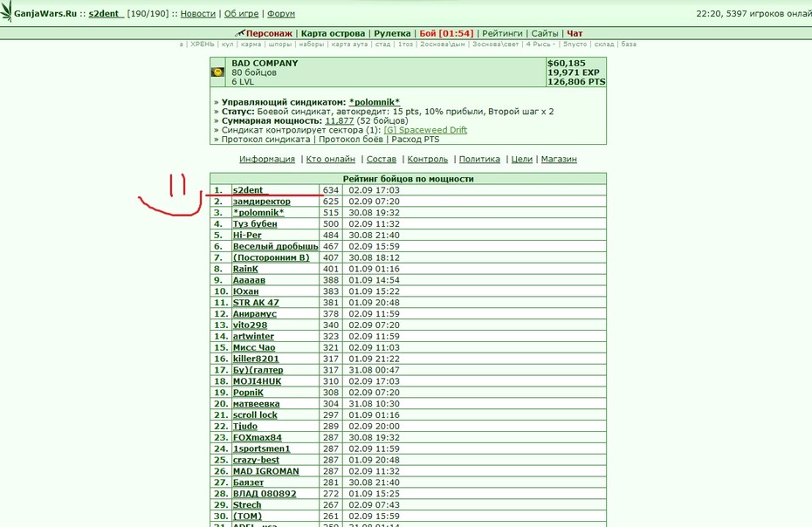Open artwinter fighter profile

click(x=253, y=337)
